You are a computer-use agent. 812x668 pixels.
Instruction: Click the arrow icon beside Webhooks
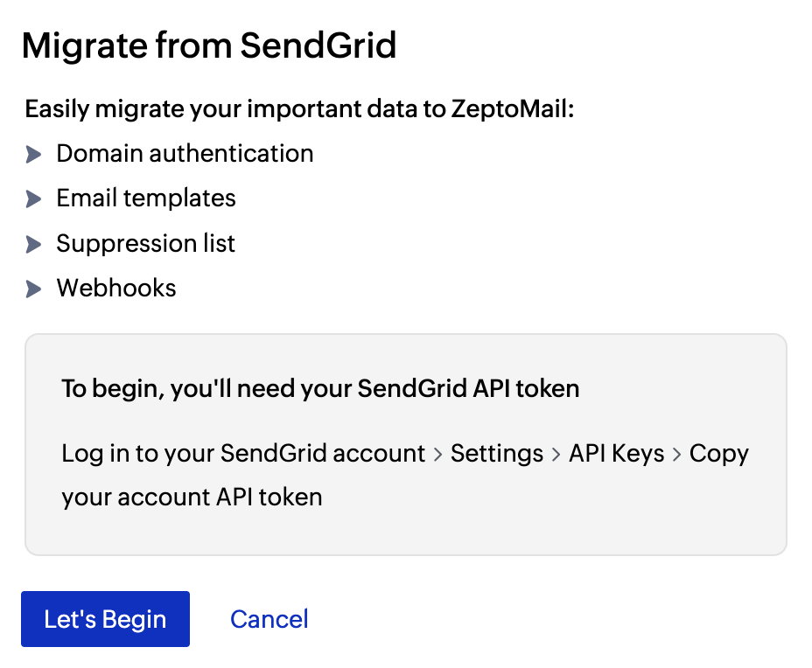click(34, 289)
